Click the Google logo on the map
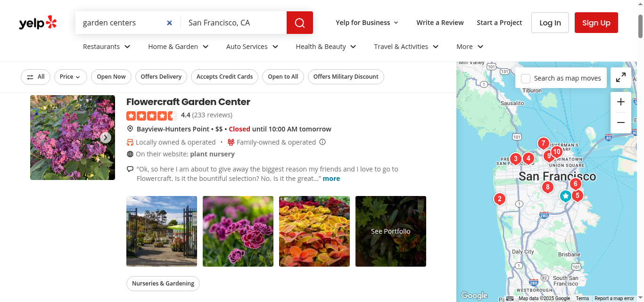 tap(474, 295)
